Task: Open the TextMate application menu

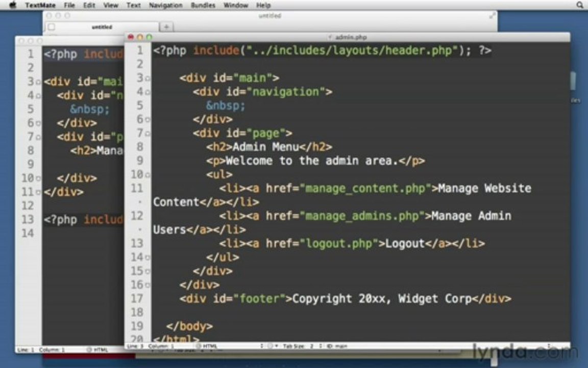Action: pyautogui.click(x=40, y=5)
